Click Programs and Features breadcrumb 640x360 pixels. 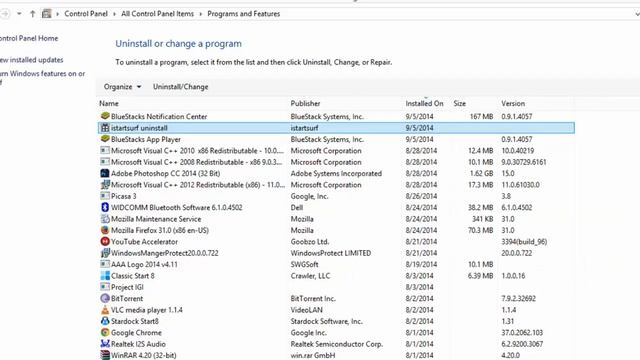tap(244, 14)
